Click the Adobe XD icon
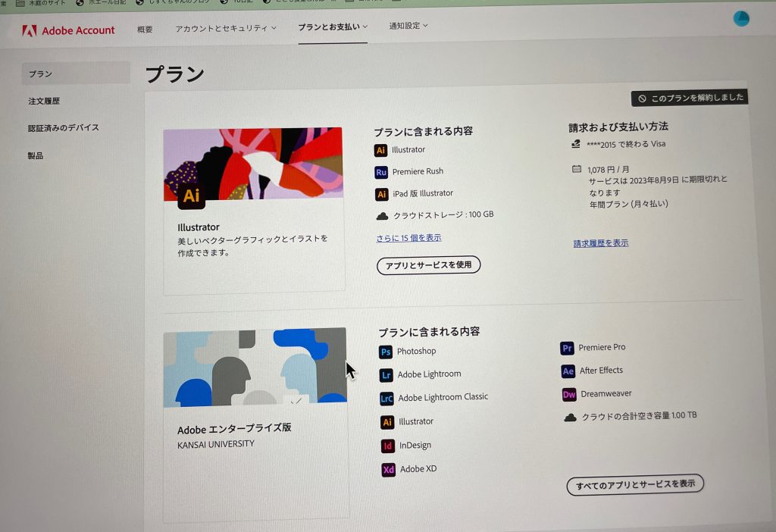The image size is (776, 532). [389, 470]
